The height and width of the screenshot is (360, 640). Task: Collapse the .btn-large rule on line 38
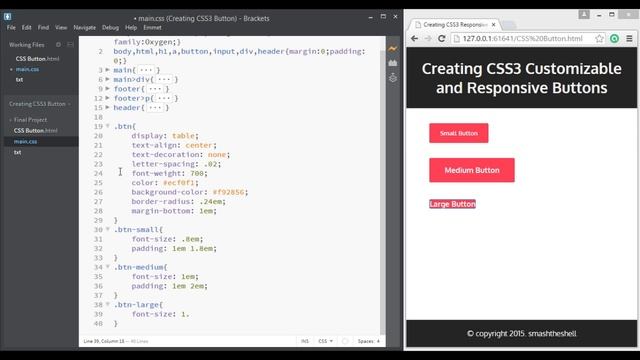tap(108, 304)
